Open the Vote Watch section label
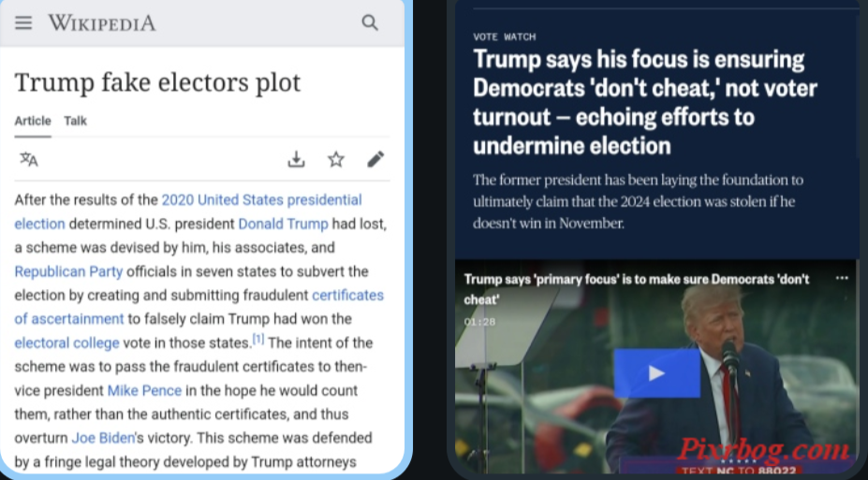The width and height of the screenshot is (868, 480). [x=505, y=37]
